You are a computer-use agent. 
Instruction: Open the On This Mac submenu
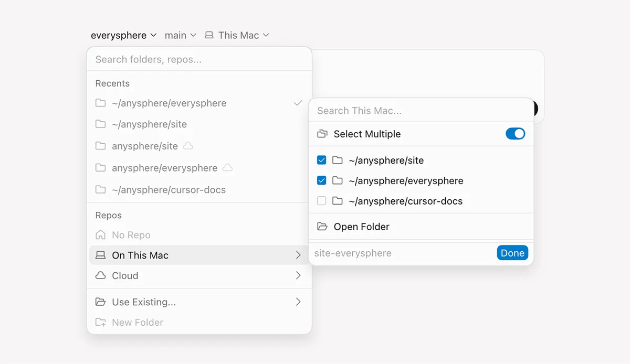click(199, 255)
